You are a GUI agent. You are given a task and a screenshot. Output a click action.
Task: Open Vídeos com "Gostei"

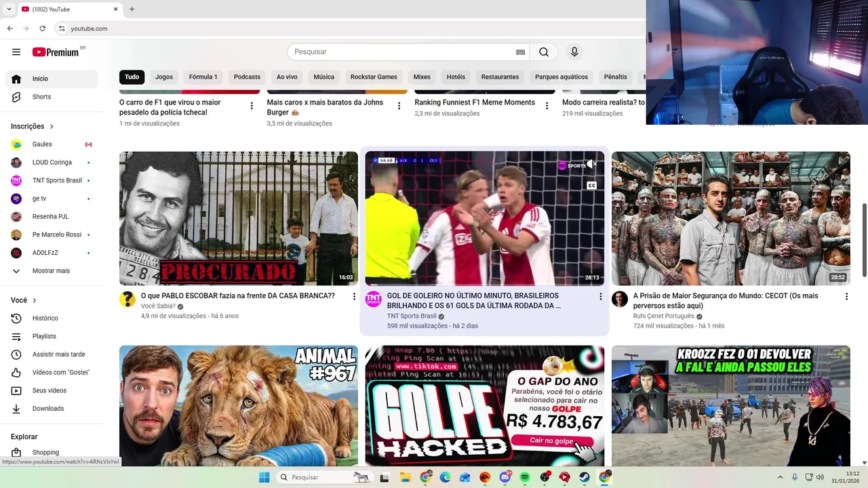(52, 372)
